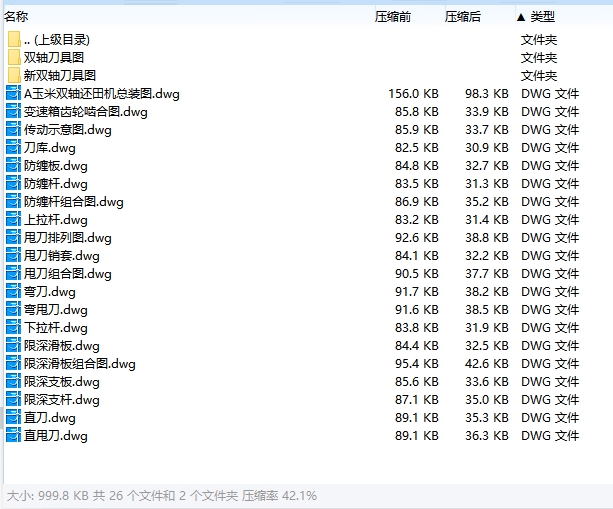Select the 防缠板.dwg file icon
The width and height of the screenshot is (613, 509).
coord(13,165)
